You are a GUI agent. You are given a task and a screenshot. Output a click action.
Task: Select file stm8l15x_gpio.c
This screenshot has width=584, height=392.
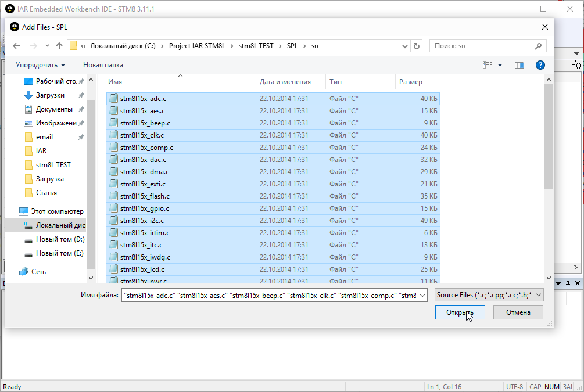coord(273,208)
